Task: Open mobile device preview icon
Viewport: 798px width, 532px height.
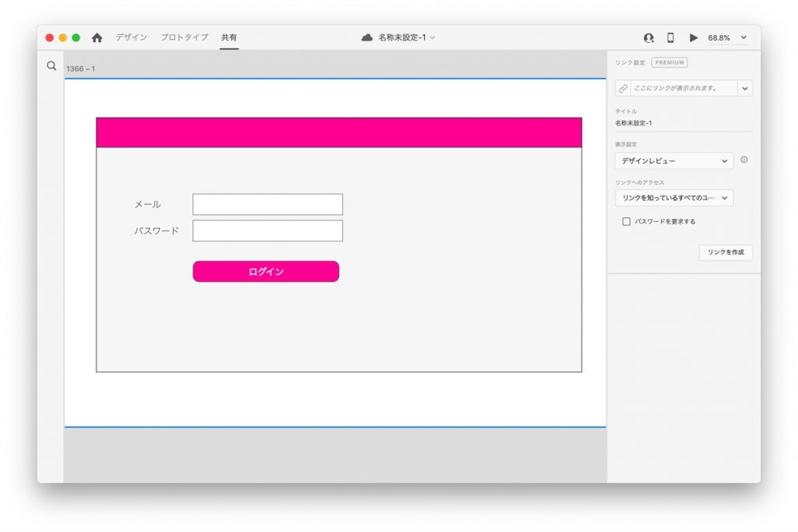Action: point(670,37)
